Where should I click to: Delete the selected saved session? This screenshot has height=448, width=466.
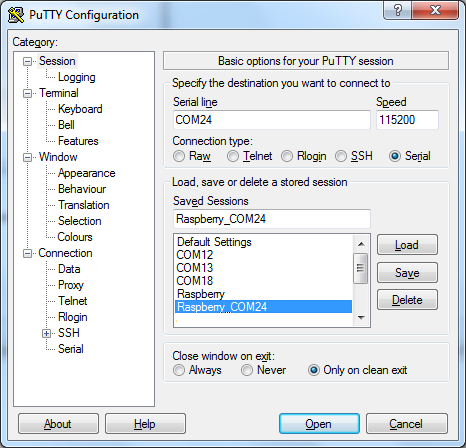[x=407, y=300]
